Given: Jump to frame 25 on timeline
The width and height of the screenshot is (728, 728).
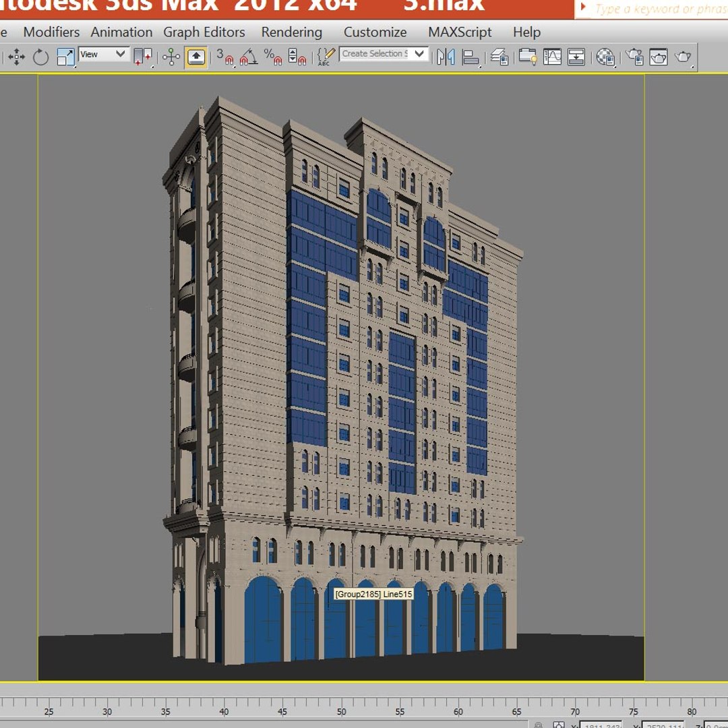Looking at the screenshot, I should (49, 711).
